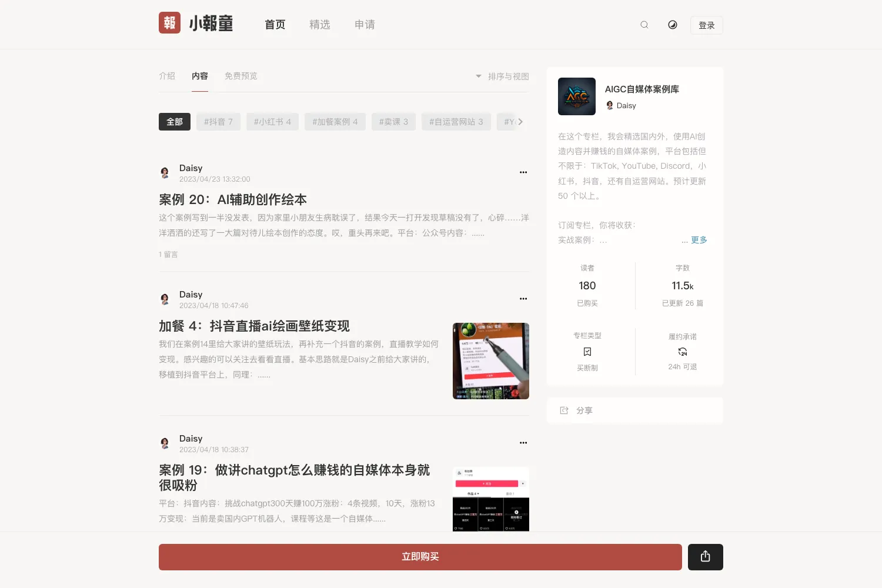Screen dimensions: 882x588
Task: Filter by #卖课 3 tag
Action: click(x=393, y=122)
